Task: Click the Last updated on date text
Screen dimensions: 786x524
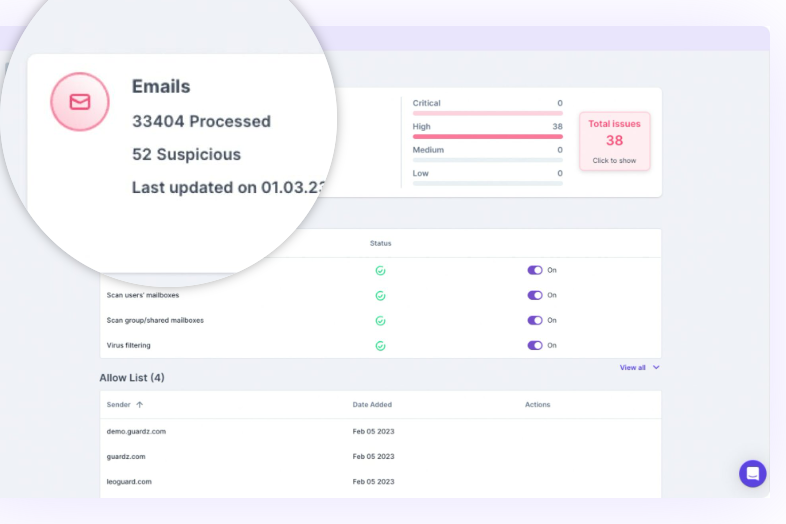Action: coord(229,188)
